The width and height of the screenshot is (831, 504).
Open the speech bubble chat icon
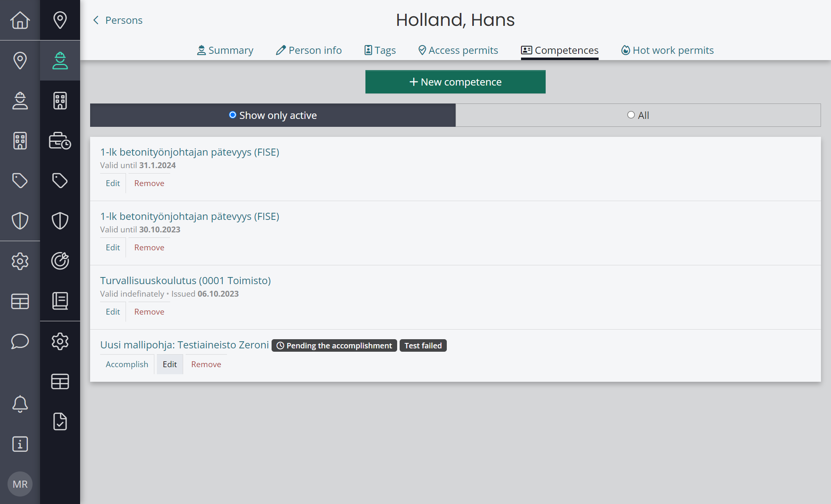tap(20, 341)
